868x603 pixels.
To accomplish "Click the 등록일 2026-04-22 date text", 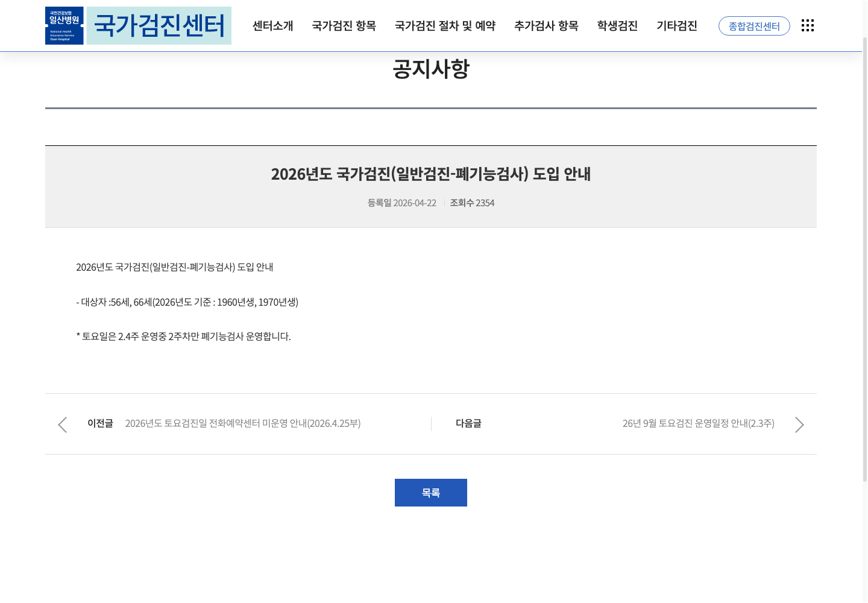I will point(402,203).
